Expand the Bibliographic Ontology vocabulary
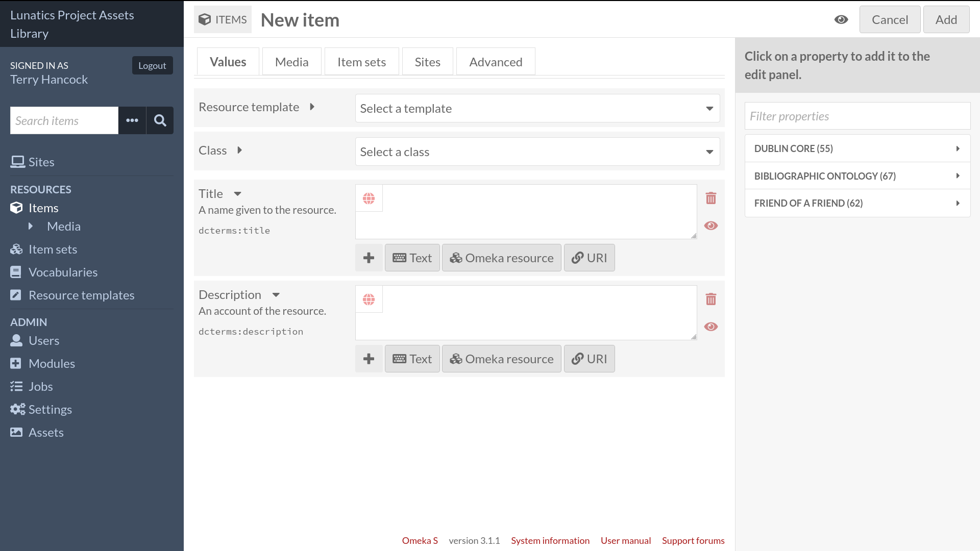 857,176
